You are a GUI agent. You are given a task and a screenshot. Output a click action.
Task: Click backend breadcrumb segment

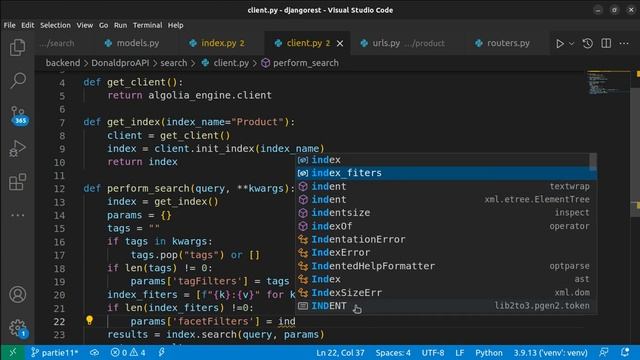pyautogui.click(x=63, y=63)
